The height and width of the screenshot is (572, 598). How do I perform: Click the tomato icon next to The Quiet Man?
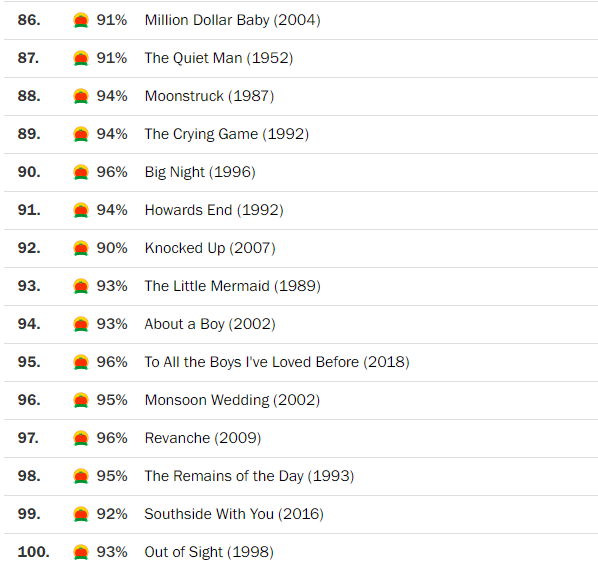pos(81,58)
